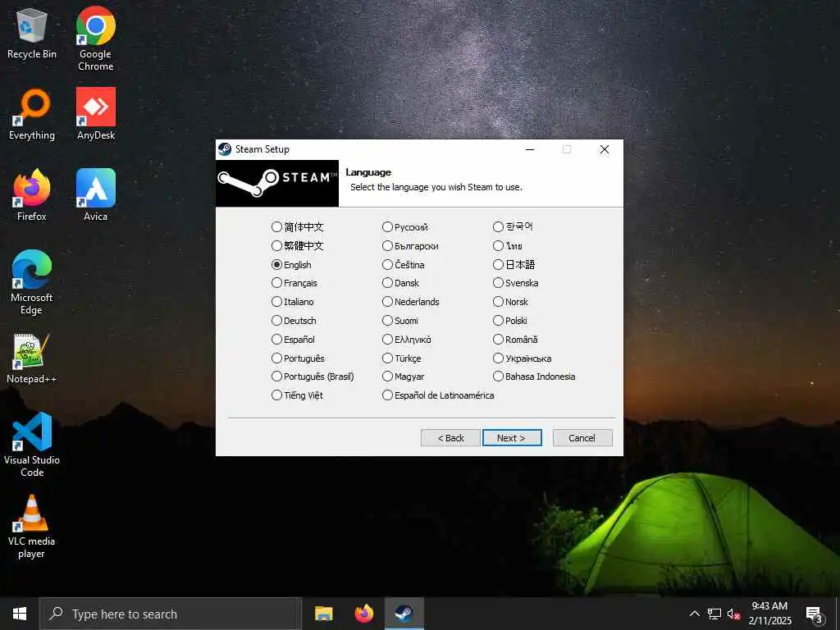
Task: Choose Italiano as the language
Action: (293, 302)
